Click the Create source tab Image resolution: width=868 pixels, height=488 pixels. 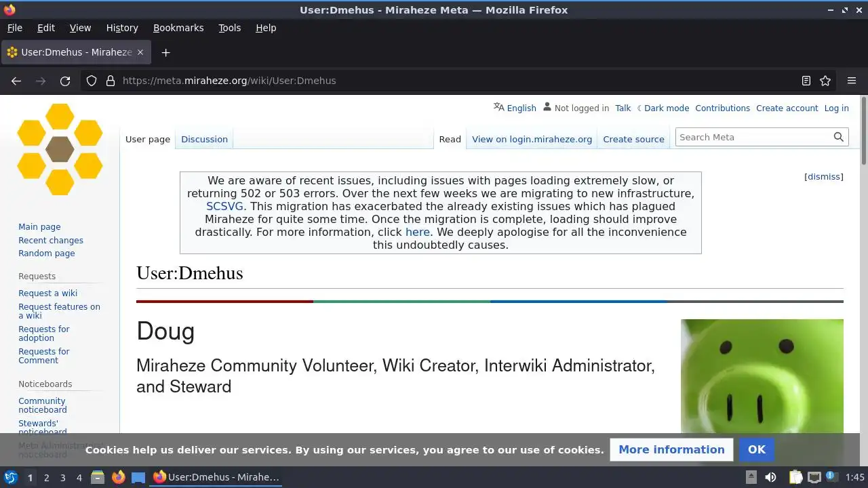click(x=633, y=139)
